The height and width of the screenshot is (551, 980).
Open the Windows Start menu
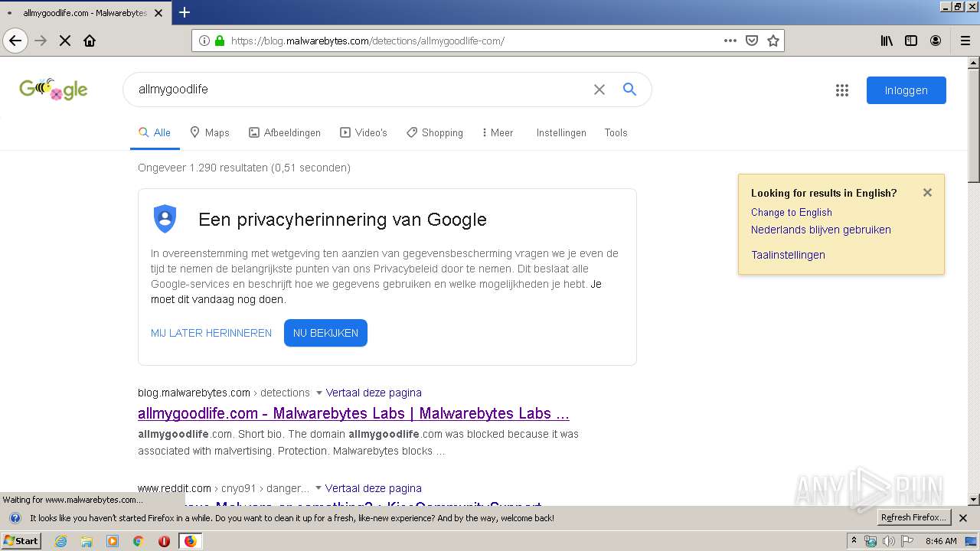(x=21, y=541)
